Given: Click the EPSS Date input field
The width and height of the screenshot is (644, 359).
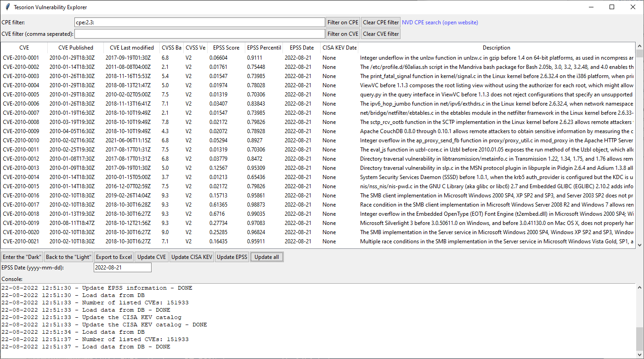Looking at the screenshot, I should [122, 267].
